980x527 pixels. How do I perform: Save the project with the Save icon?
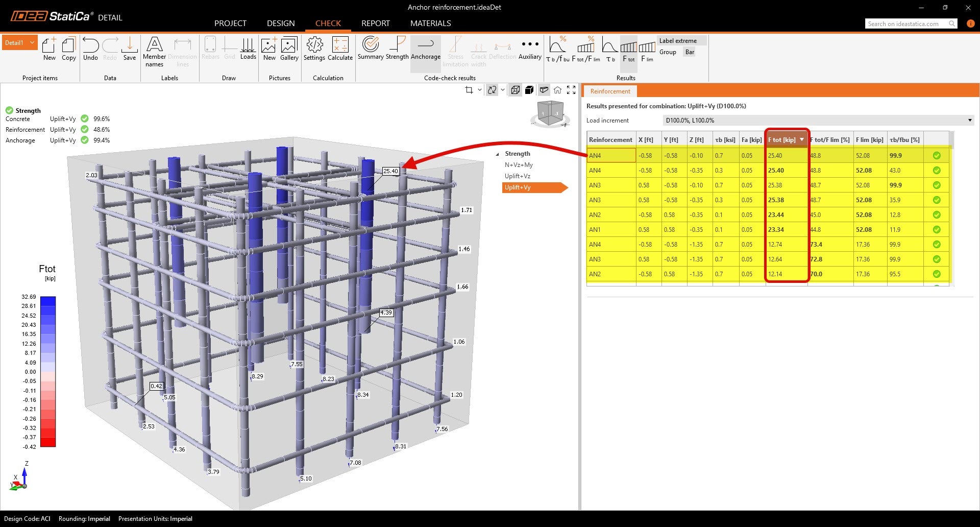point(130,49)
